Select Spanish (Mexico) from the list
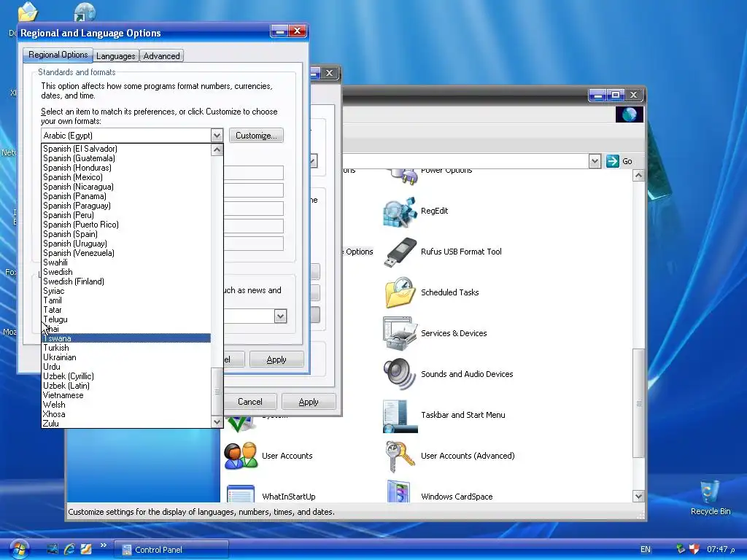 tap(126, 177)
